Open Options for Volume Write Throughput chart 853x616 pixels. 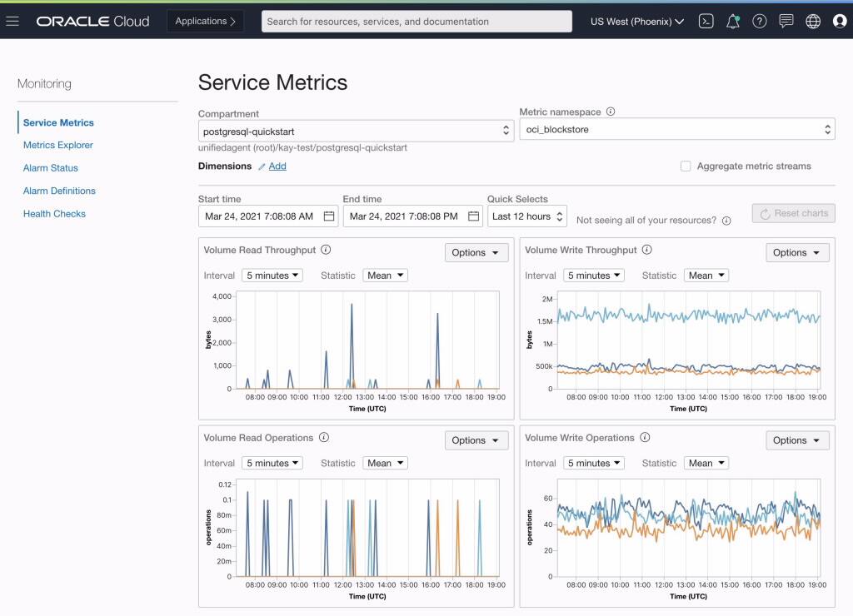click(x=796, y=252)
